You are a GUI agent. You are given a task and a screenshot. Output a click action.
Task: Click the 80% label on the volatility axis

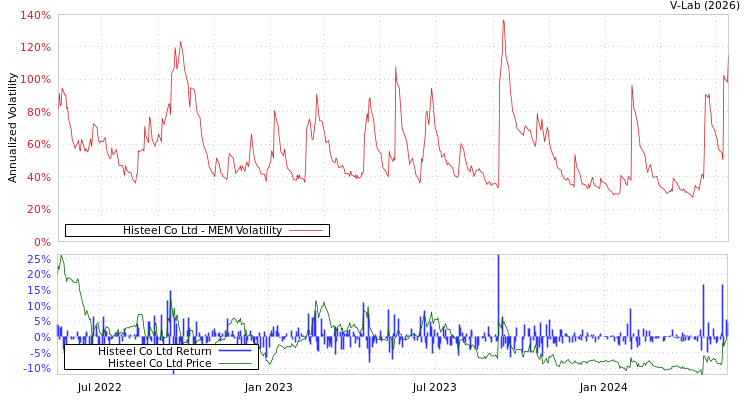[38, 112]
